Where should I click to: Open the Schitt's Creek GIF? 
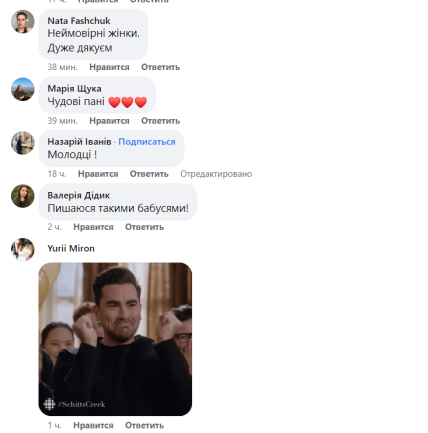115,339
